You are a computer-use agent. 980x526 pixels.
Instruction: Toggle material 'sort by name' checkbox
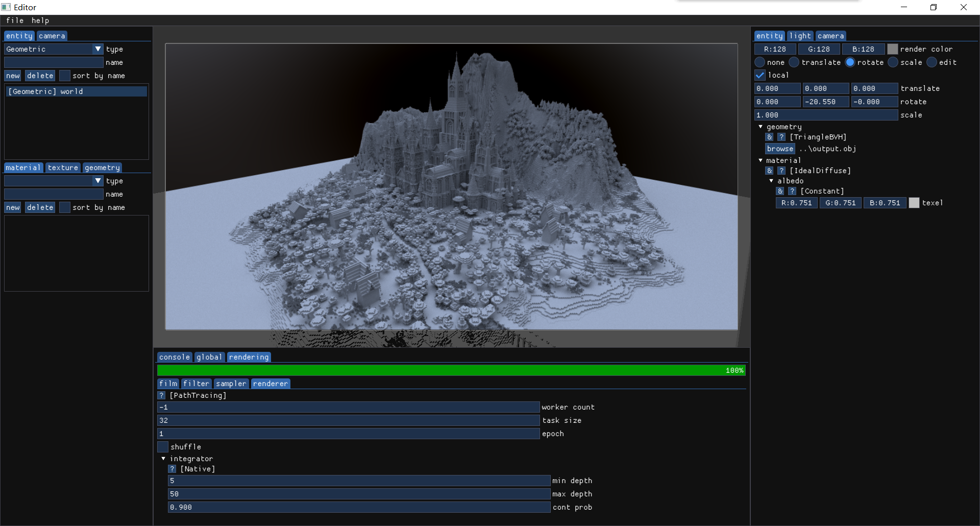coord(65,207)
